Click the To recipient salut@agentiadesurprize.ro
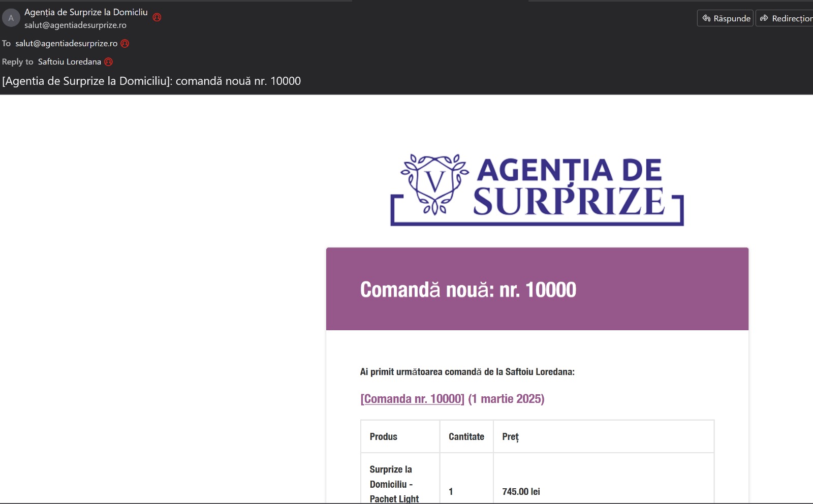 pos(67,44)
